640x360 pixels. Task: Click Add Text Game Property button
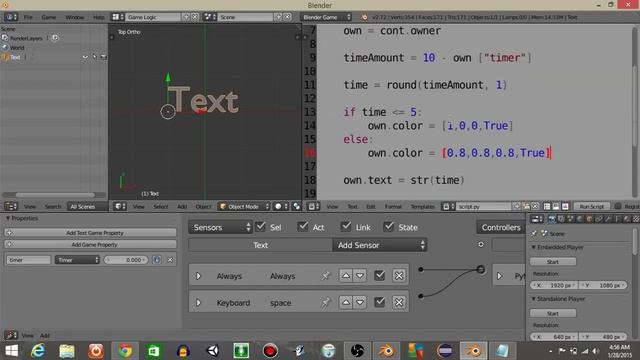[91, 233]
